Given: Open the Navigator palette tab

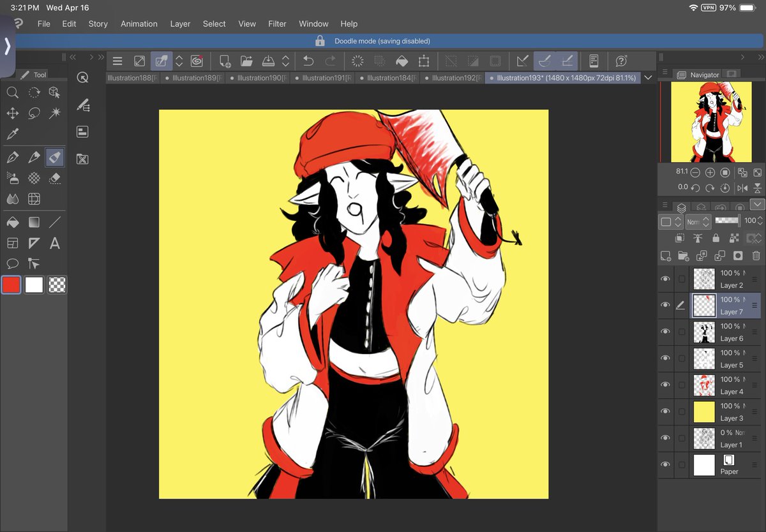Looking at the screenshot, I should click(698, 75).
